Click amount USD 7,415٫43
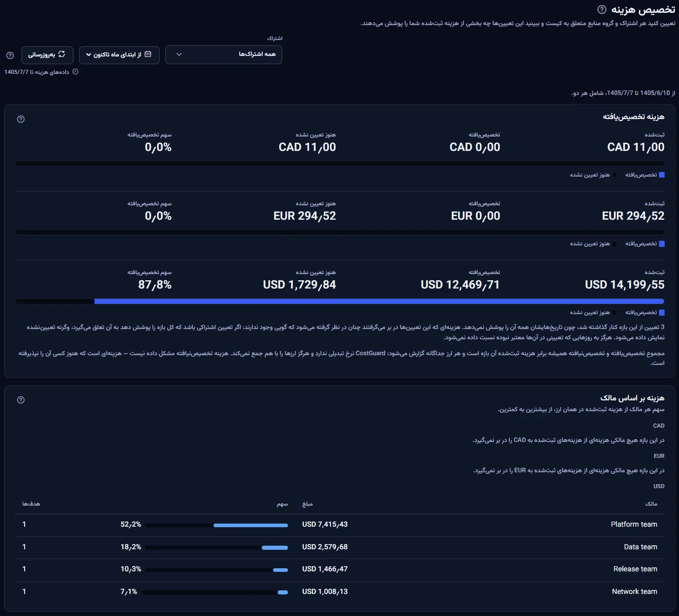The height and width of the screenshot is (616, 679). coord(325,525)
